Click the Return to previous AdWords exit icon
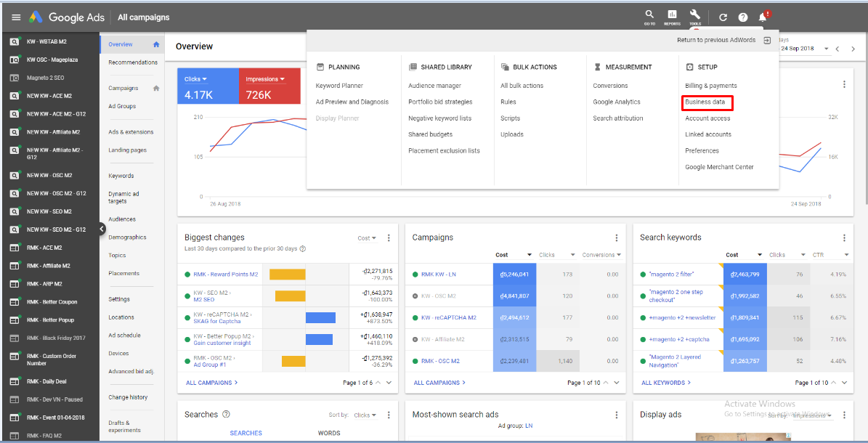This screenshot has height=443, width=868. tap(767, 41)
